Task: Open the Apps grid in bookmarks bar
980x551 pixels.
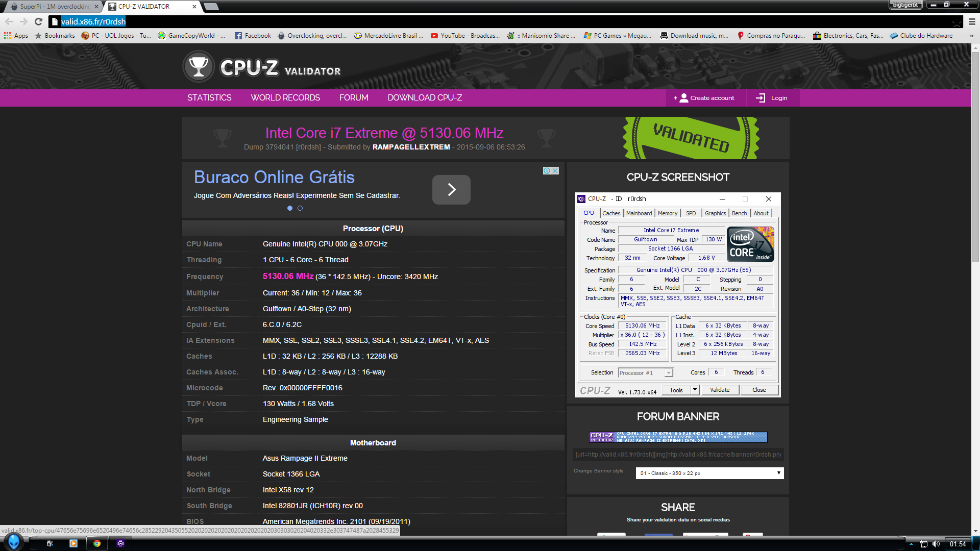Action: coord(16,36)
